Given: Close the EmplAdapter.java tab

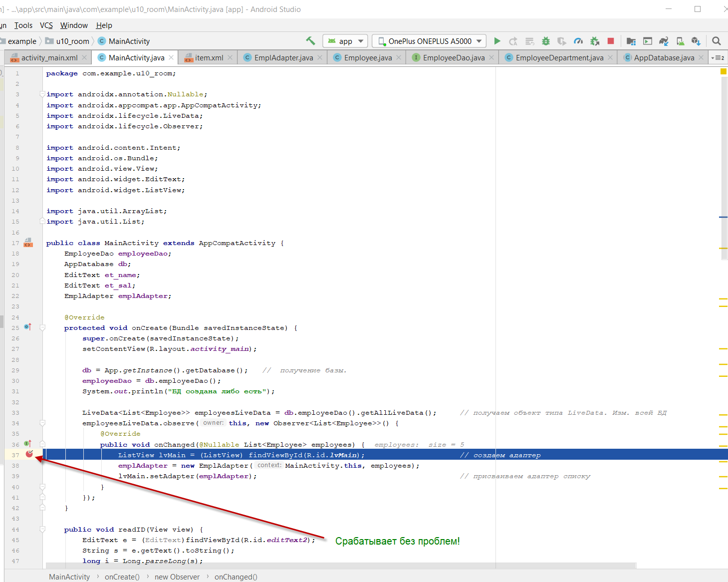Looking at the screenshot, I should pyautogui.click(x=320, y=57).
